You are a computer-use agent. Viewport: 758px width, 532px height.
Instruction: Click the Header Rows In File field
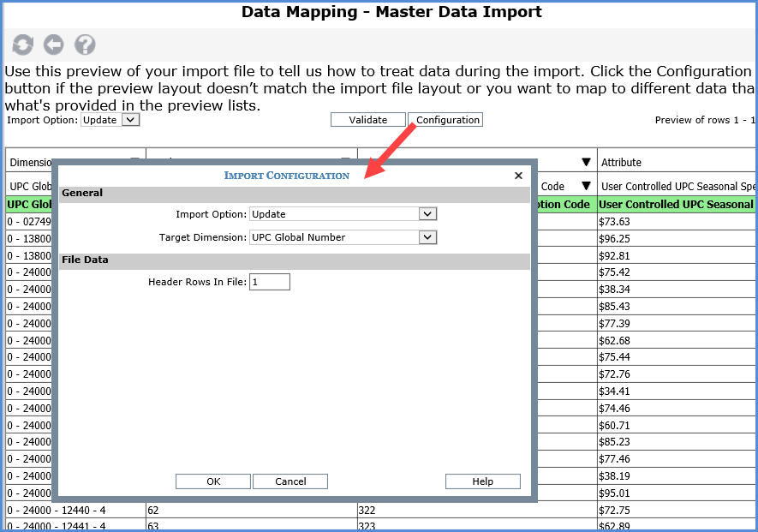(270, 282)
